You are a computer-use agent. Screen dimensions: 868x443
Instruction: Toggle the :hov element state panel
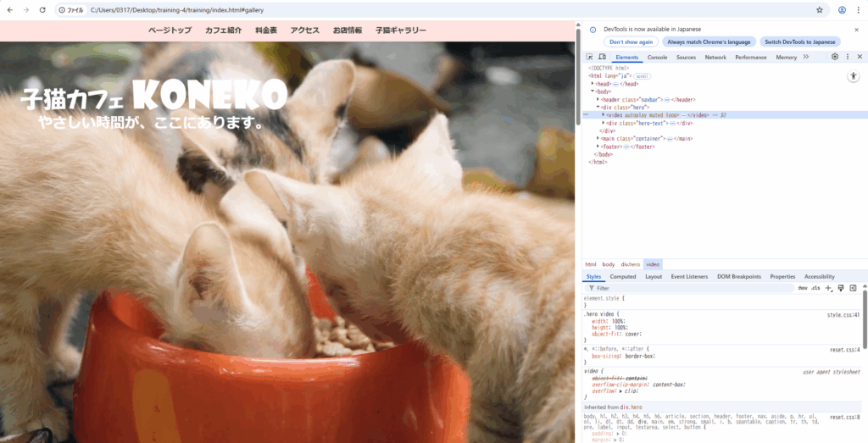(x=802, y=288)
